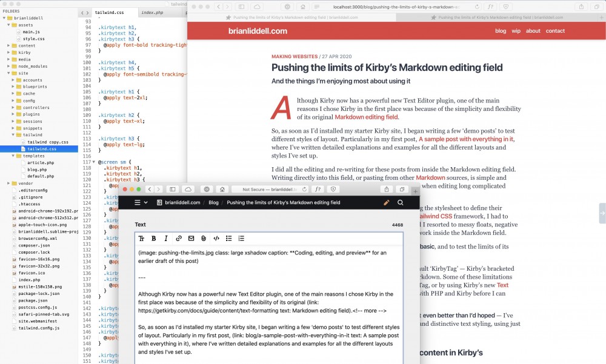Expand the node_modules folder
Image resolution: width=606 pixels, height=364 pixels.
[8, 67]
